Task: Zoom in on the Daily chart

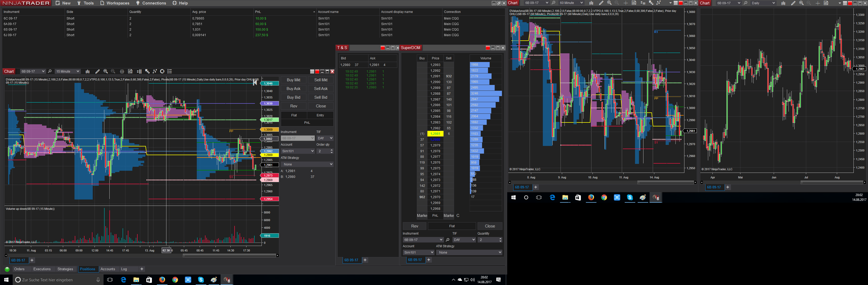Action: (x=801, y=3)
